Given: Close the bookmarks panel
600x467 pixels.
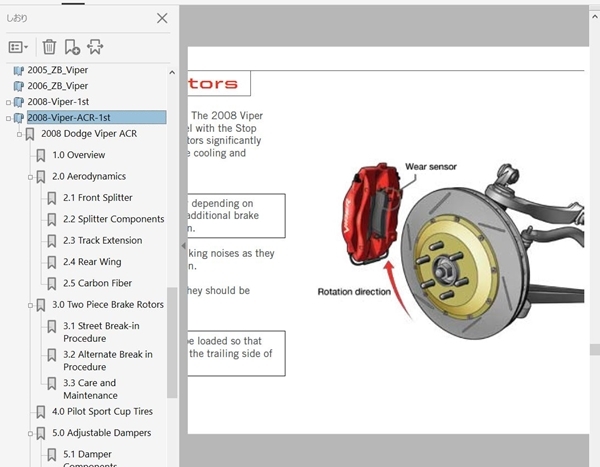Looking at the screenshot, I should (162, 18).
